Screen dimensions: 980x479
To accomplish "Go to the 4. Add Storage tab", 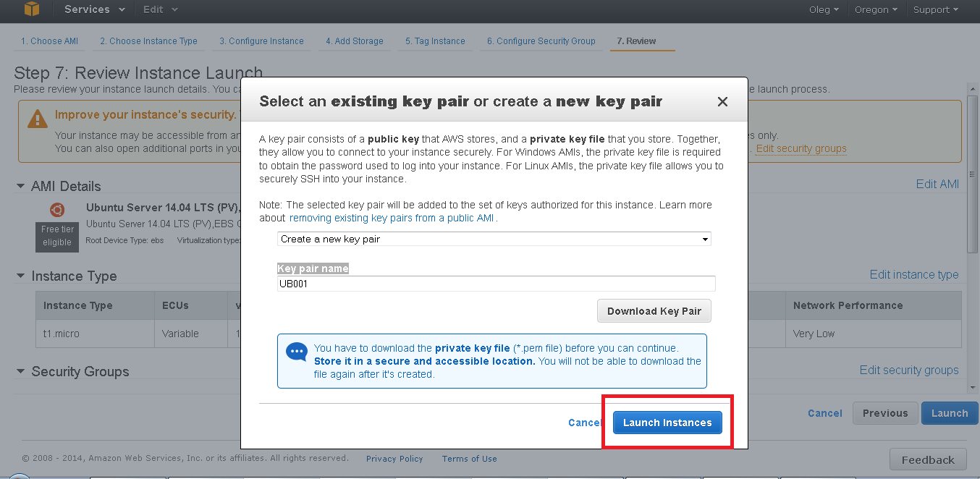I will click(x=355, y=41).
